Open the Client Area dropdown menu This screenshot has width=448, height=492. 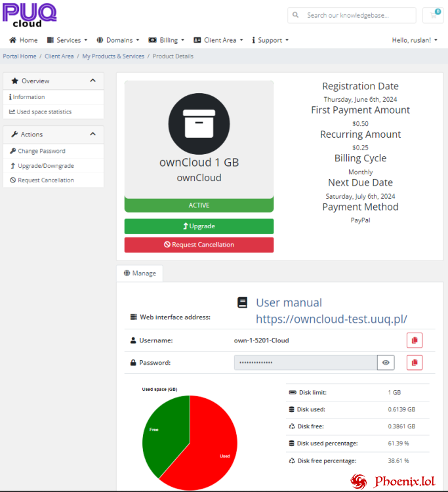[218, 40]
